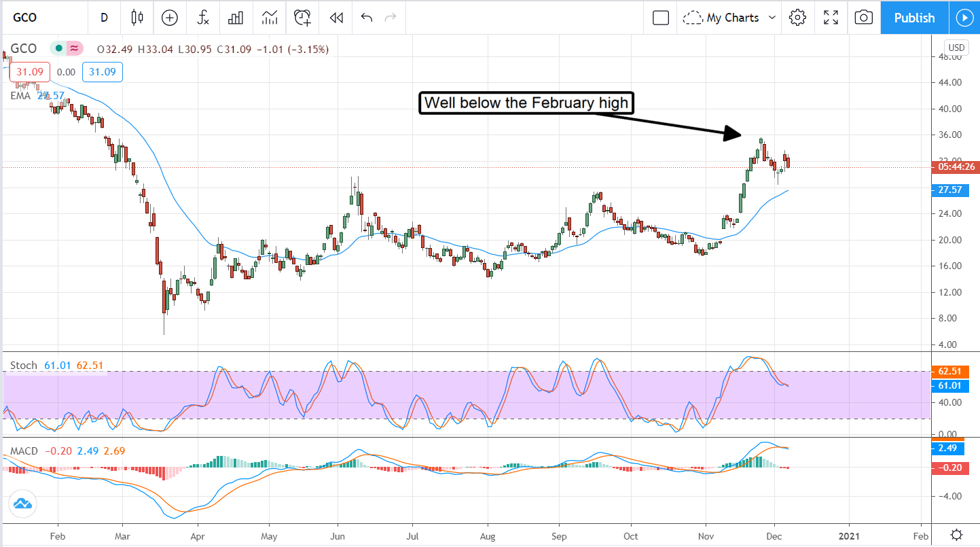Click the 61.01 Stoch axis label
This screenshot has height=547, width=980.
pyautogui.click(x=950, y=385)
